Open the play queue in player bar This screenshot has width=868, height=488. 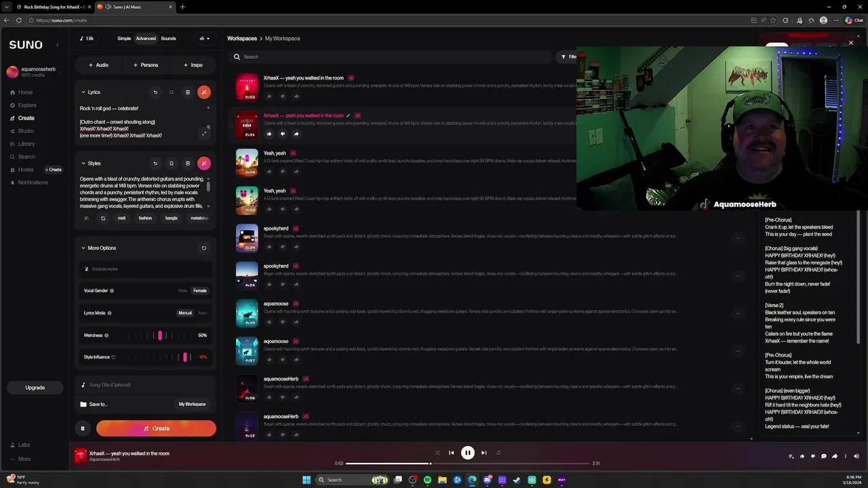(x=791, y=456)
